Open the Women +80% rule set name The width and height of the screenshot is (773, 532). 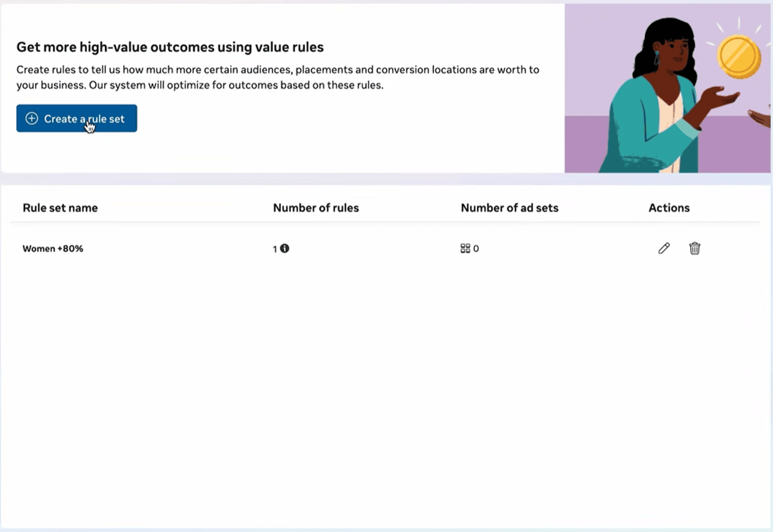pyautogui.click(x=53, y=248)
